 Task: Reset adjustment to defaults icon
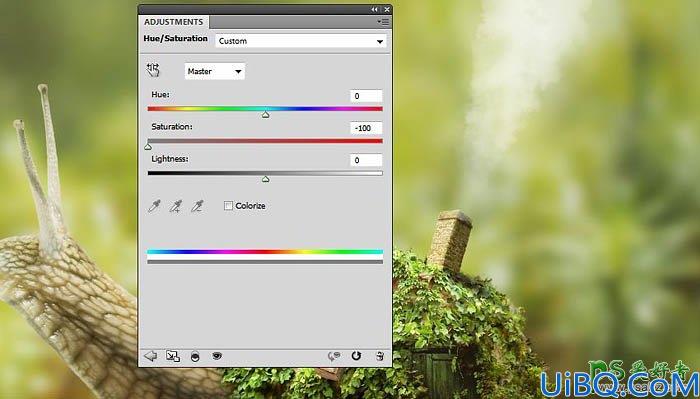[x=356, y=356]
